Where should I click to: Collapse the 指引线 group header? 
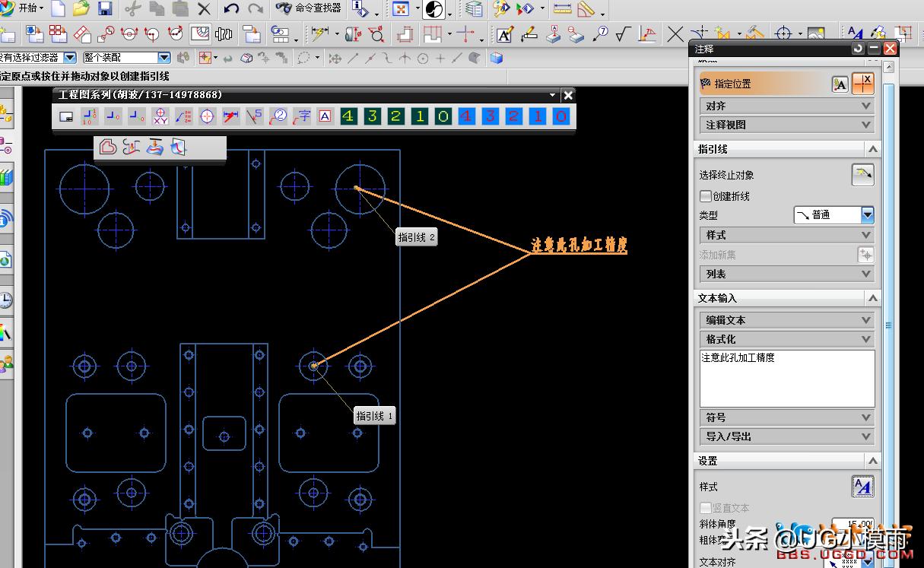tap(872, 149)
